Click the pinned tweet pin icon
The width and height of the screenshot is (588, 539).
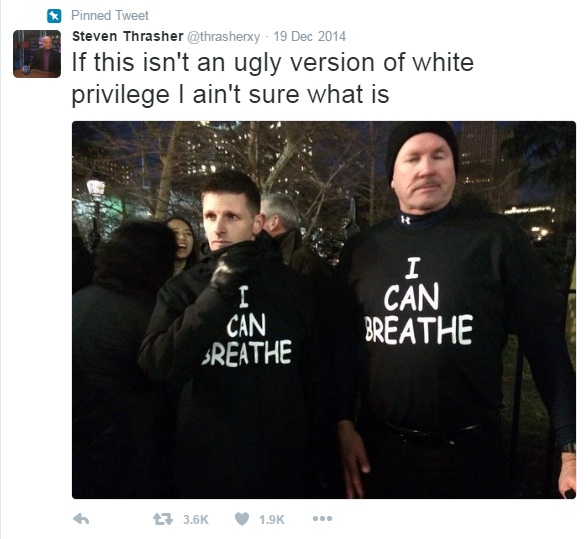(54, 16)
